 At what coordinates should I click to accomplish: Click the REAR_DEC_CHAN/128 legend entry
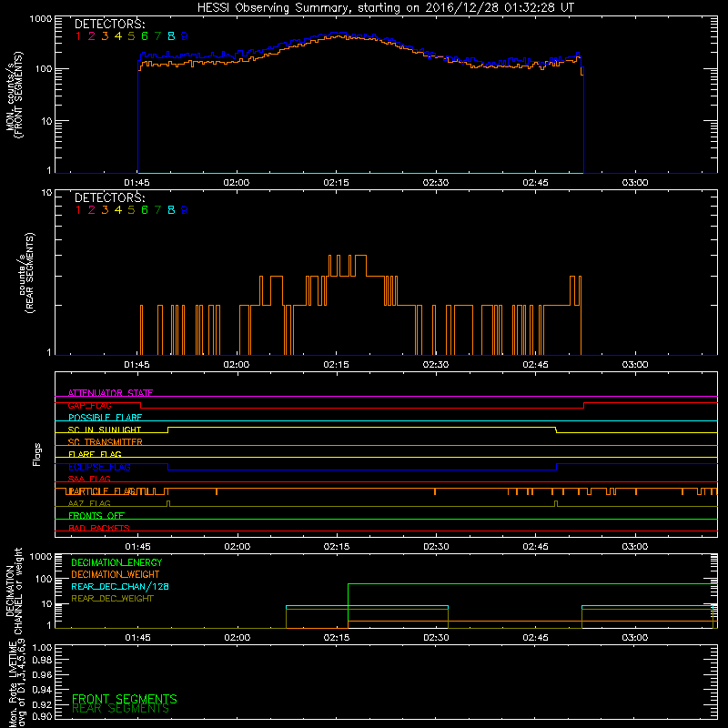point(120,586)
